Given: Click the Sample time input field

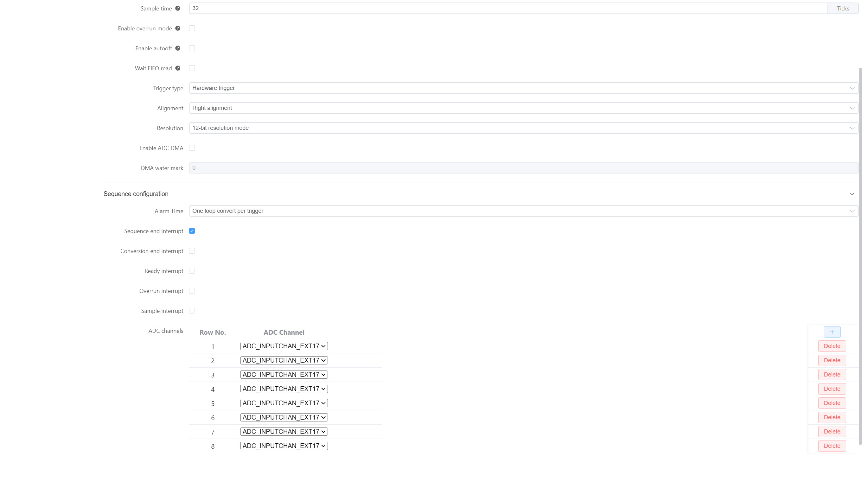Looking at the screenshot, I should (x=507, y=9).
